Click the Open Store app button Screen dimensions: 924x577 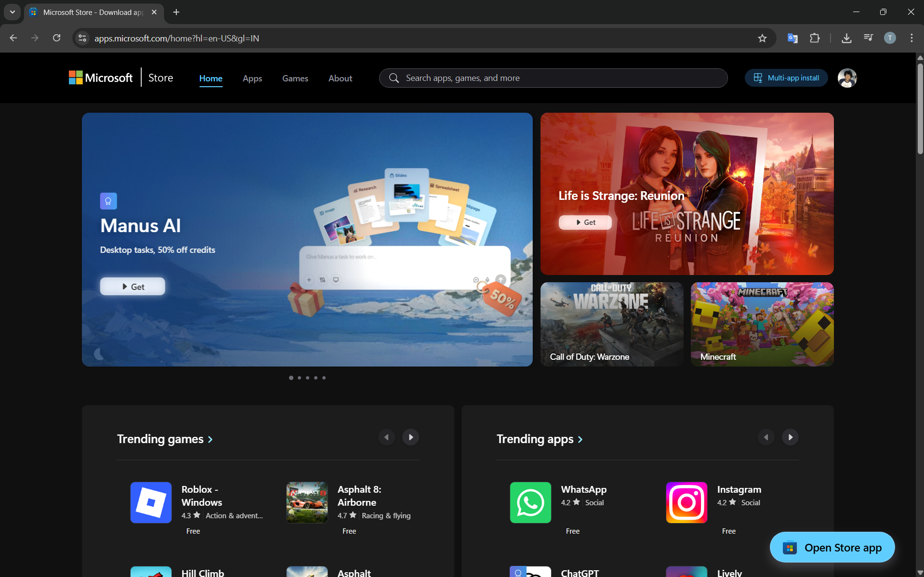(832, 547)
